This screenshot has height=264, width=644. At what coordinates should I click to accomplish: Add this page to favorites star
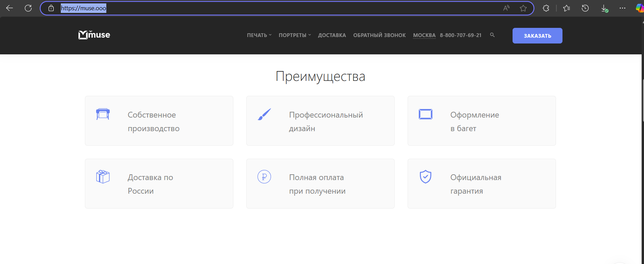click(523, 8)
